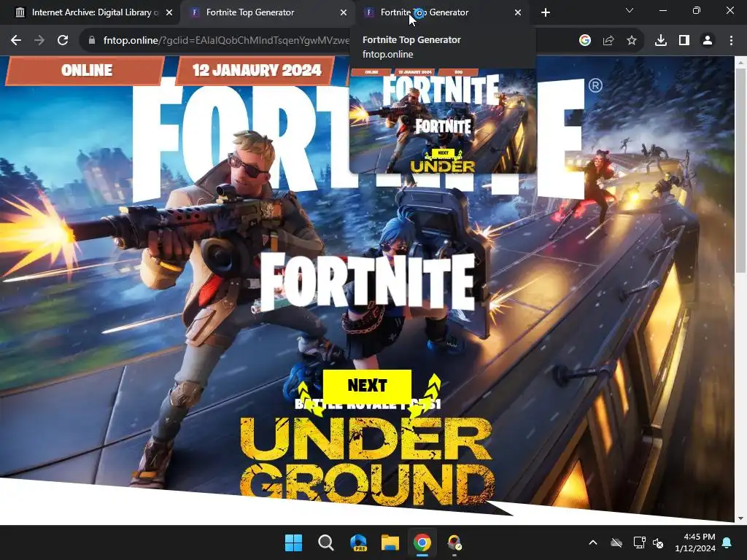The width and height of the screenshot is (747, 560).
Task: Select the second Fortnite Top Generator tab
Action: click(443, 12)
